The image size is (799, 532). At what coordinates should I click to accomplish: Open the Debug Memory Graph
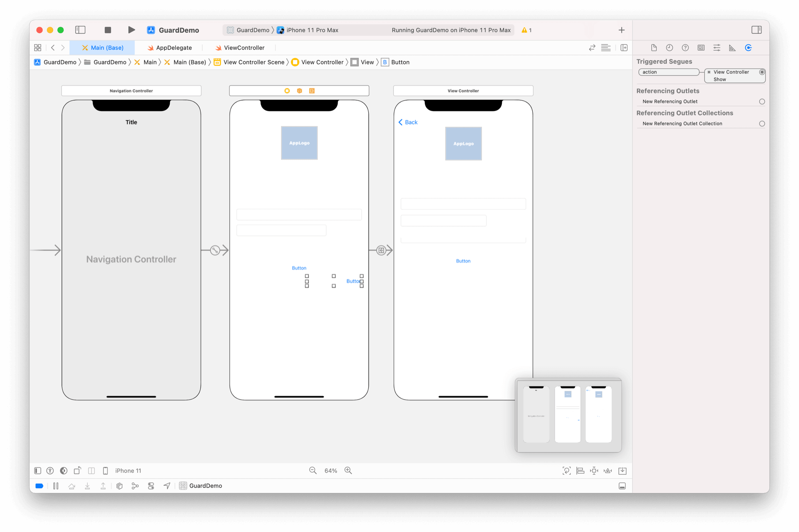click(135, 486)
